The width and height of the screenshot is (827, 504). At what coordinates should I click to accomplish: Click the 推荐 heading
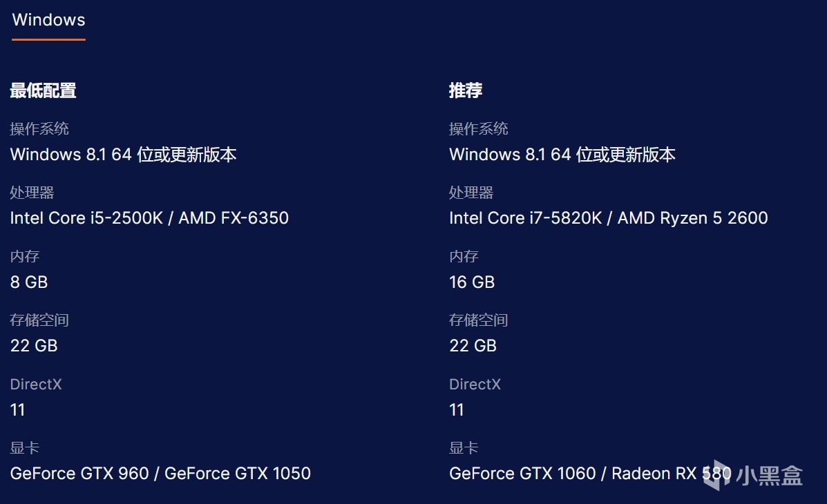pos(466,90)
